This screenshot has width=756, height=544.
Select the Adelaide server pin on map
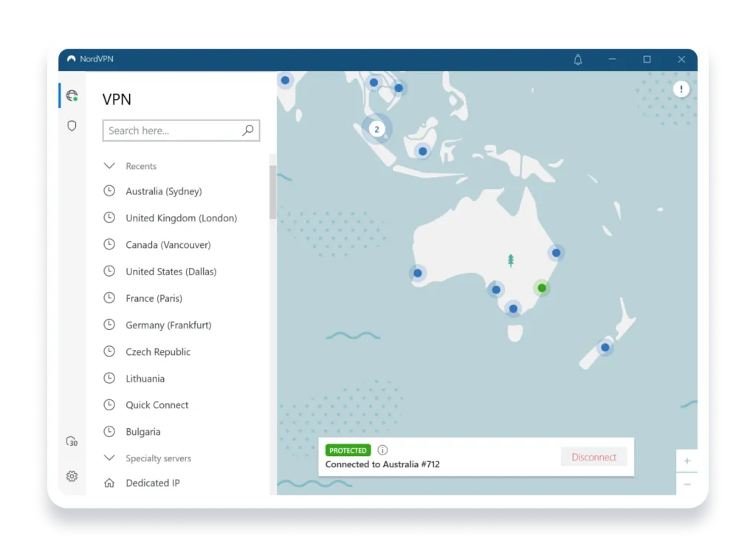[x=495, y=289]
